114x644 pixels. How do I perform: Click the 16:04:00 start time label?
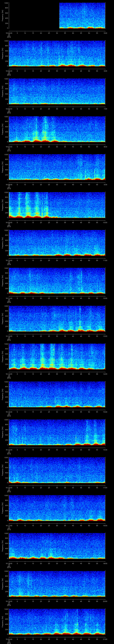point(9,33)
